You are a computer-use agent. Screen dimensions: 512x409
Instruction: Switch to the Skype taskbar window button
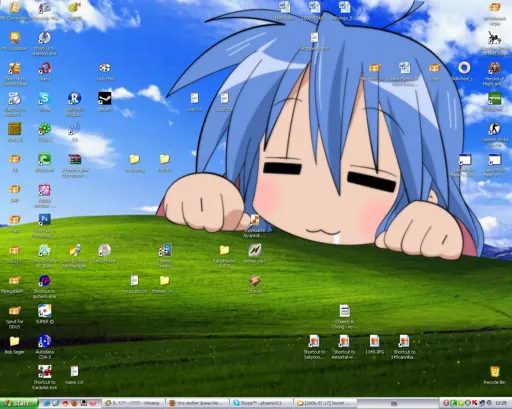(261, 403)
